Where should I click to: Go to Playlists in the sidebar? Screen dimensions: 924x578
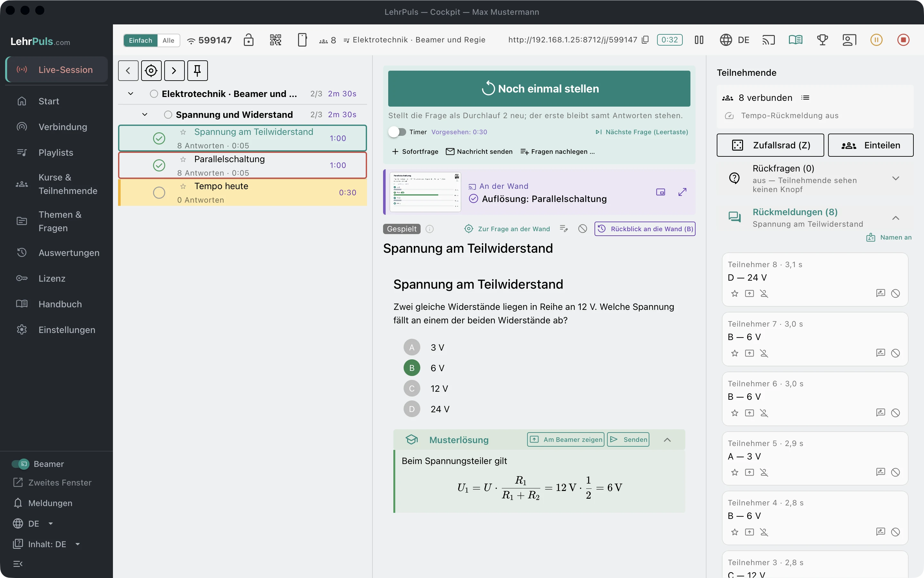point(56,153)
